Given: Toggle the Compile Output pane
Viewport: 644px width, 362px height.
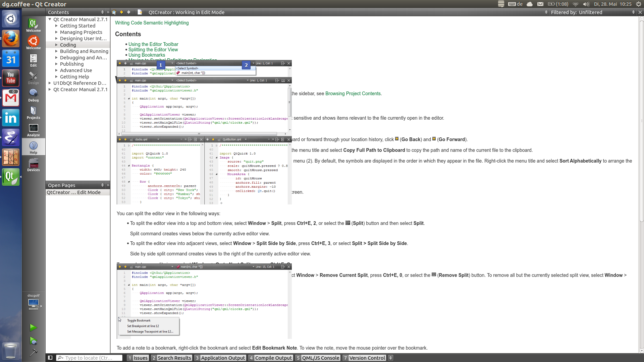Looking at the screenshot, I should (271, 358).
